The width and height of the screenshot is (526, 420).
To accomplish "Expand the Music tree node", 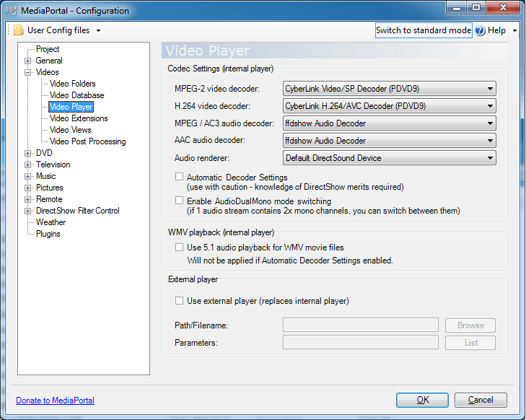I will click(28, 177).
